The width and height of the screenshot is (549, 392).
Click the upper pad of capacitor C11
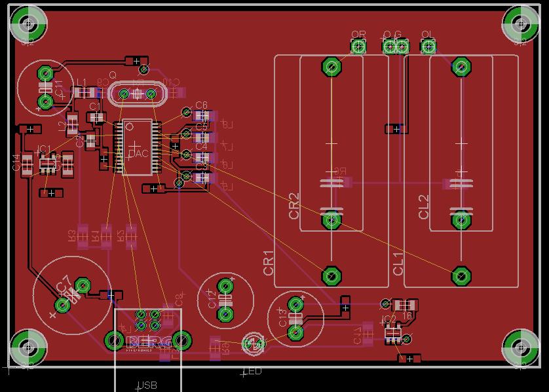coord(45,73)
